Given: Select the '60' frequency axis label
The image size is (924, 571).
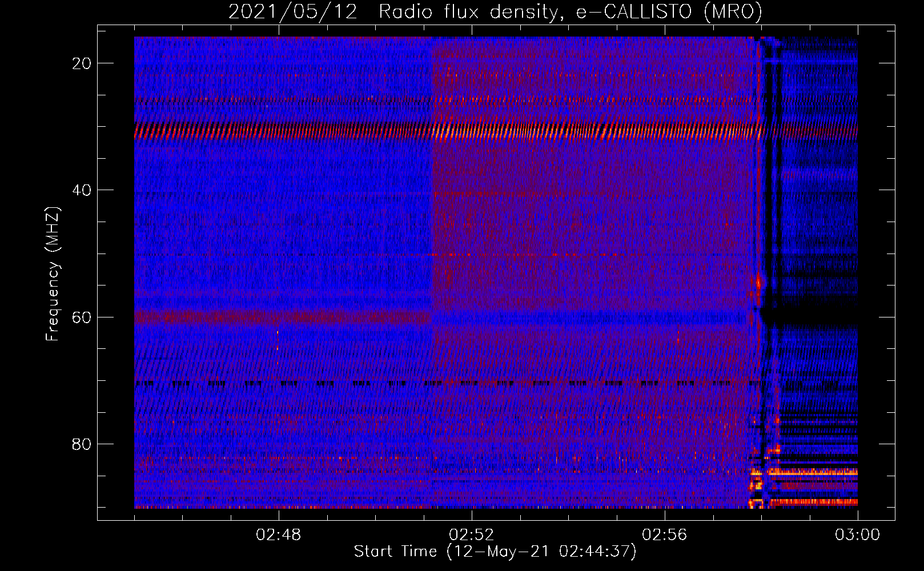Looking at the screenshot, I should click(82, 317).
